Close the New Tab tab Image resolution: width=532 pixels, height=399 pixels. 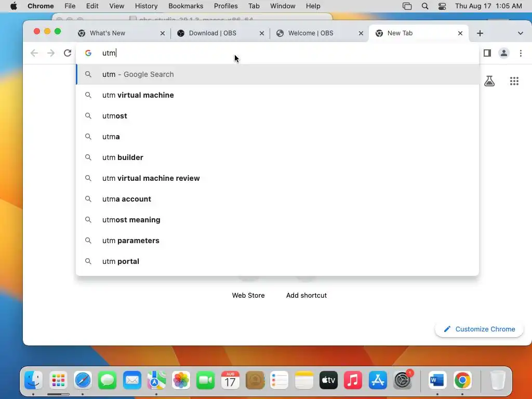[x=460, y=33]
